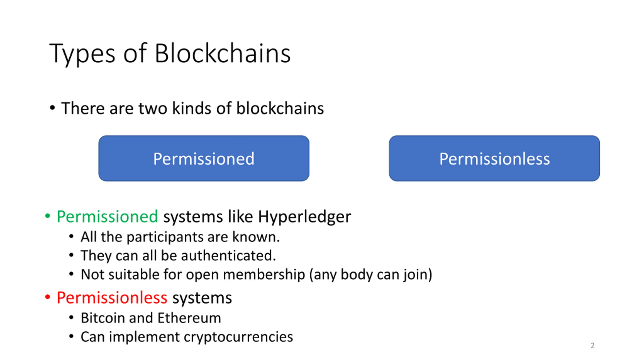The image size is (644, 362).
Task: Click the phrase '(any body can join)'
Action: [371, 274]
